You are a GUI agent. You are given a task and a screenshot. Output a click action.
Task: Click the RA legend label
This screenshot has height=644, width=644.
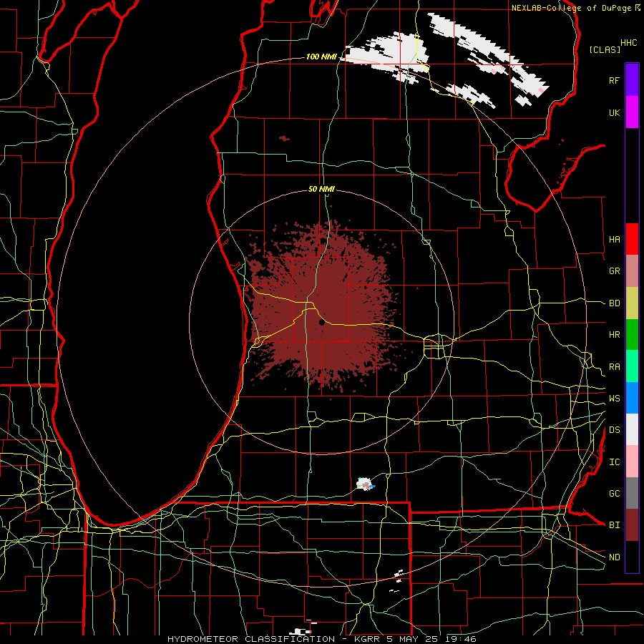point(614,367)
